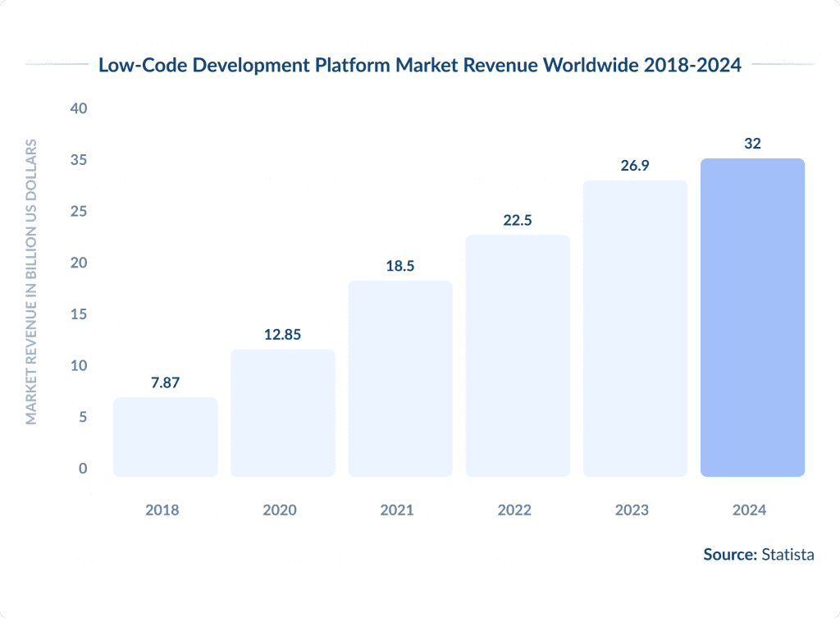Click the 40 axis tick label
The width and height of the screenshot is (840, 618).
(x=77, y=108)
